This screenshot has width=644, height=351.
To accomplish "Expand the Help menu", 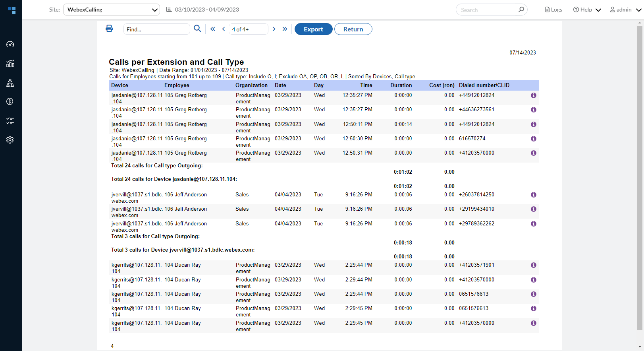I will 587,10.
